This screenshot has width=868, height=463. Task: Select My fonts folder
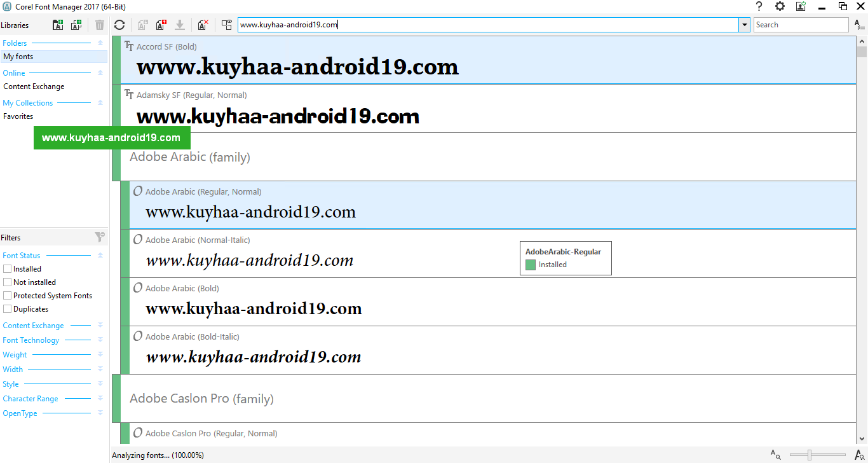54,57
